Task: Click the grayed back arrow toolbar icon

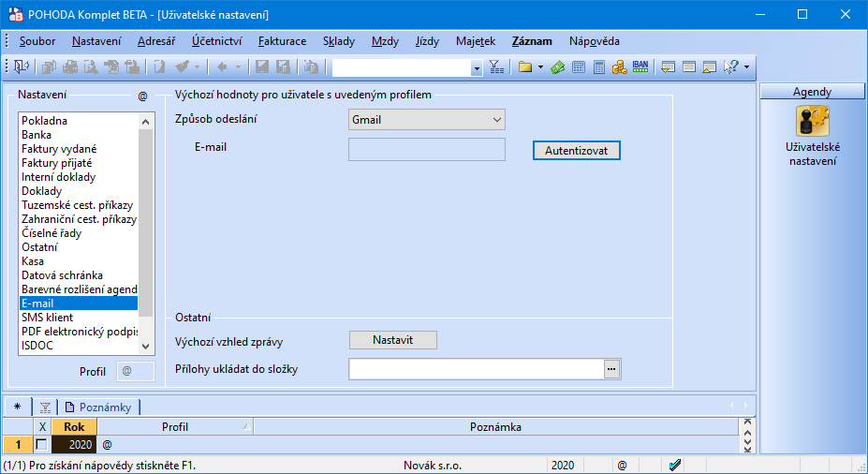Action: (222, 67)
